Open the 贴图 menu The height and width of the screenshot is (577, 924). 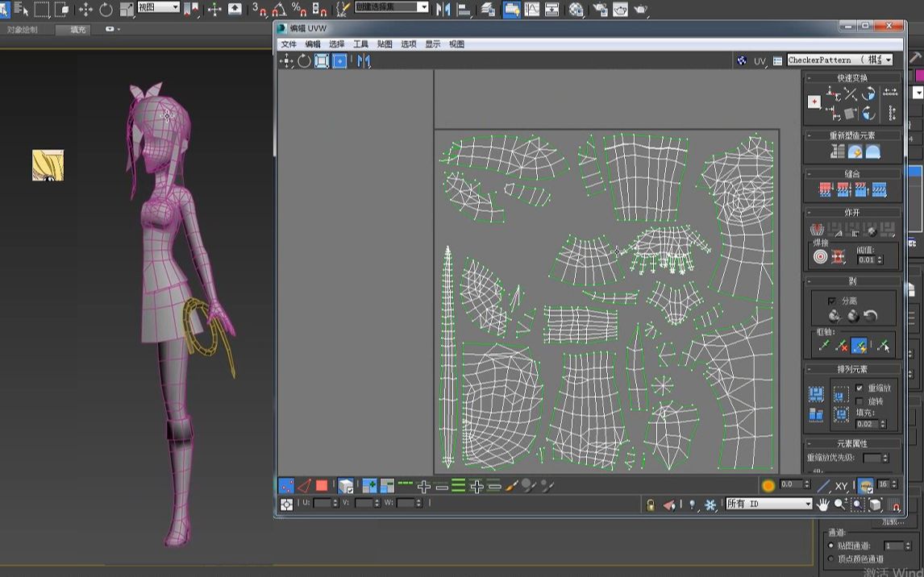385,44
